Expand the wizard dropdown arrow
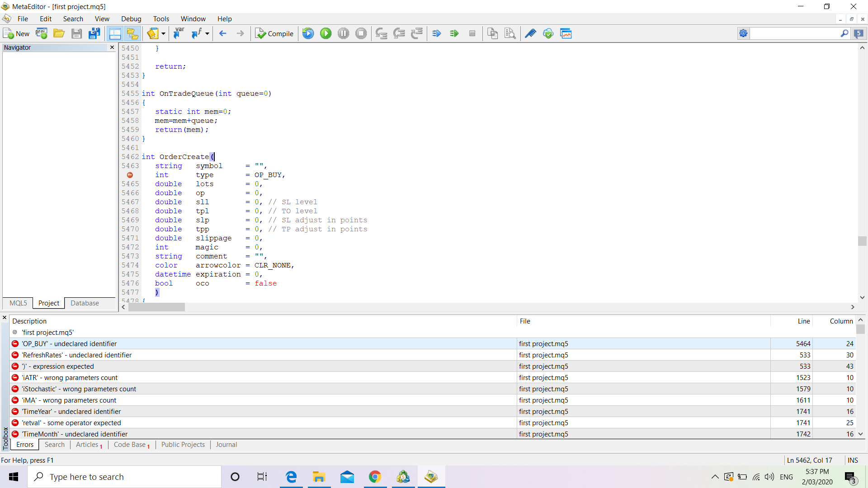 click(x=163, y=33)
